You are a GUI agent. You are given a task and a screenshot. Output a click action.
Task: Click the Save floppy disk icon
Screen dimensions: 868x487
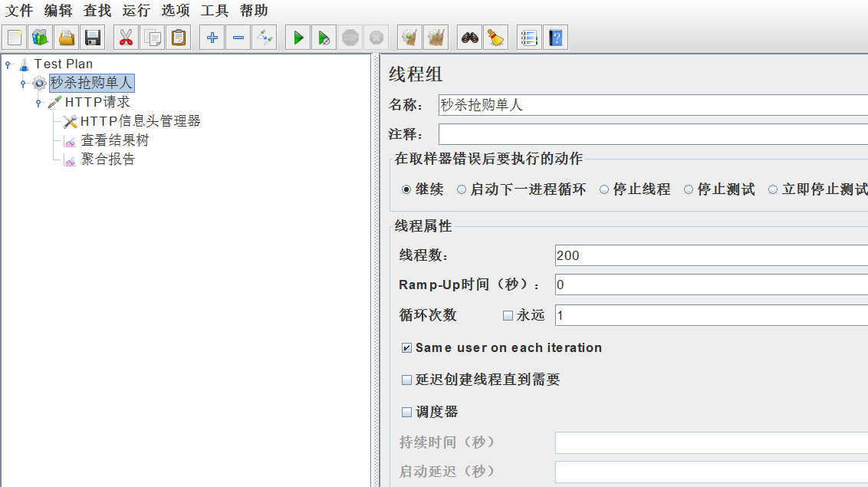[93, 37]
